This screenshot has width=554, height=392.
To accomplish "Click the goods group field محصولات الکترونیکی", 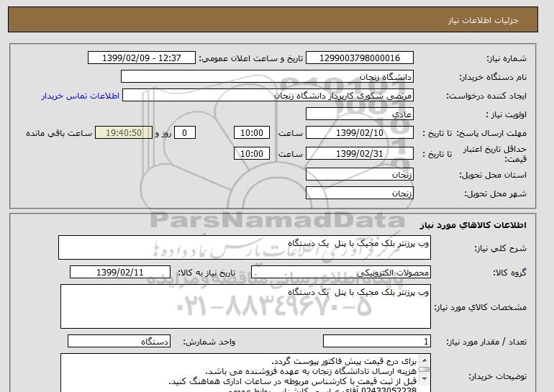I will [x=340, y=273].
